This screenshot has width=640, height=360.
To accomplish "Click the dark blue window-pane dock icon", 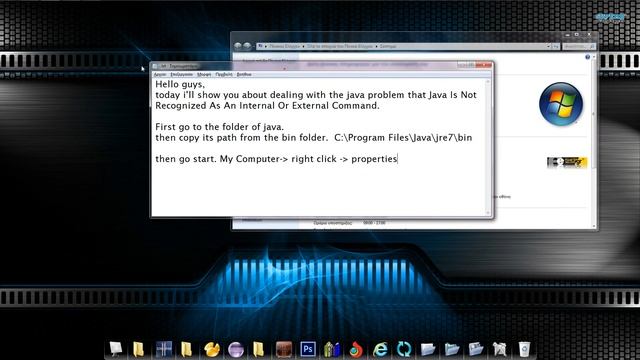I will tap(163, 349).
